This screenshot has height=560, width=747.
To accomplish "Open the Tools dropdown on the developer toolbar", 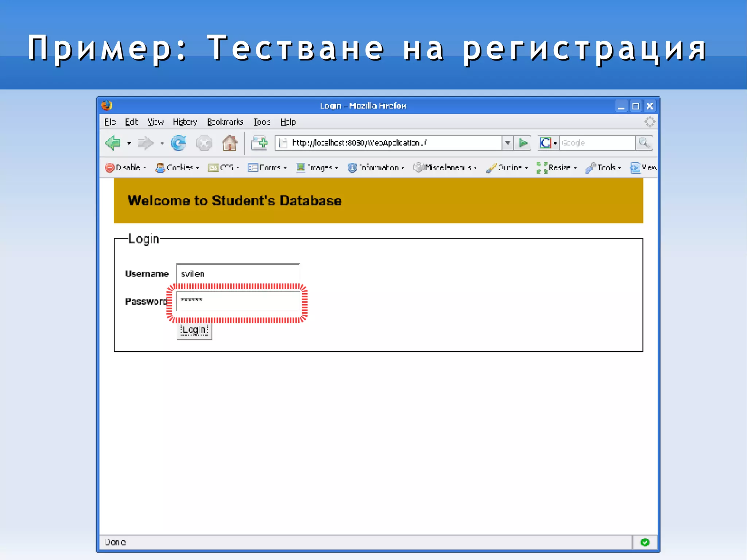I will point(603,167).
